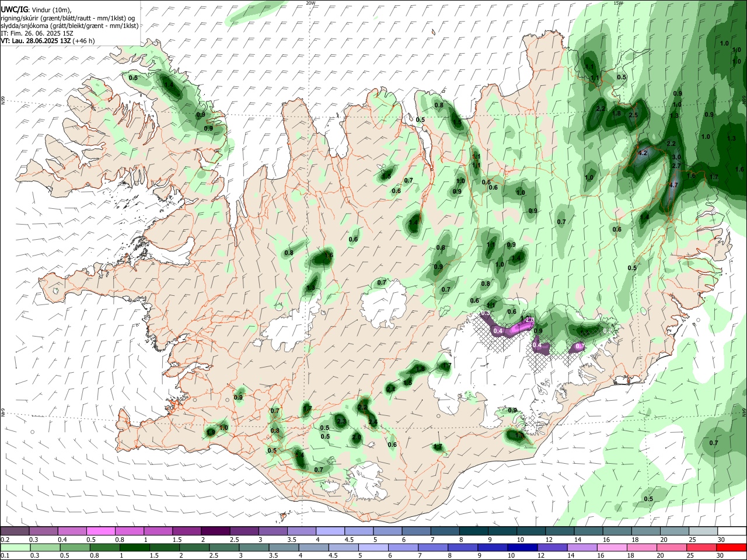
Task: Click the 2.7 precipitation value on map
Action: click(x=676, y=166)
